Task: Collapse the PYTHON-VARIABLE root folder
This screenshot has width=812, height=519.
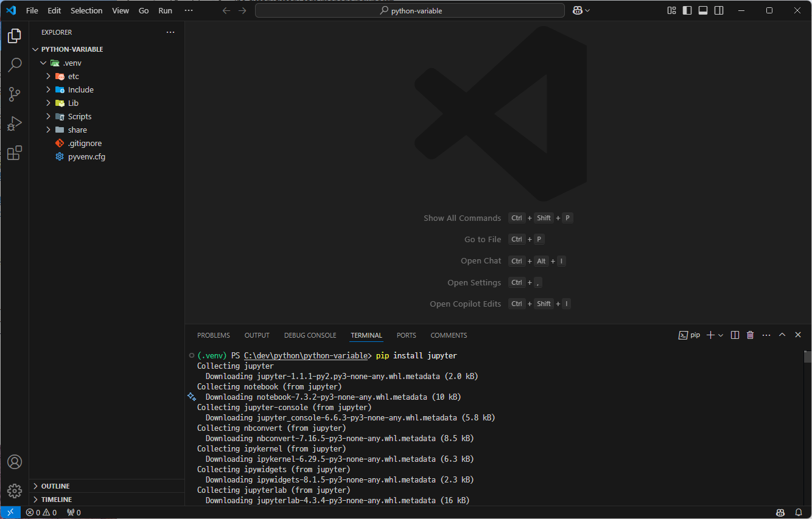Action: pyautogui.click(x=35, y=49)
